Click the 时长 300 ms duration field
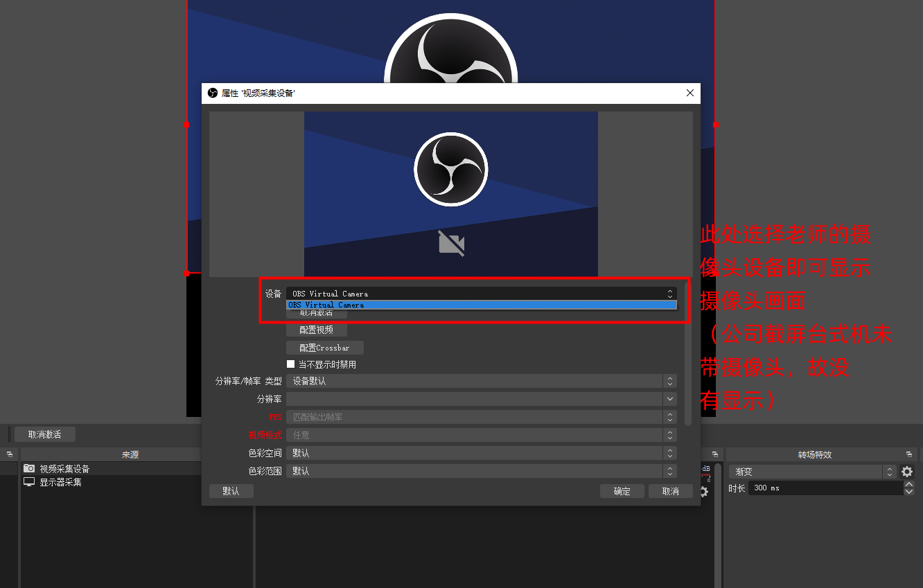This screenshot has width=923, height=588. [x=825, y=488]
